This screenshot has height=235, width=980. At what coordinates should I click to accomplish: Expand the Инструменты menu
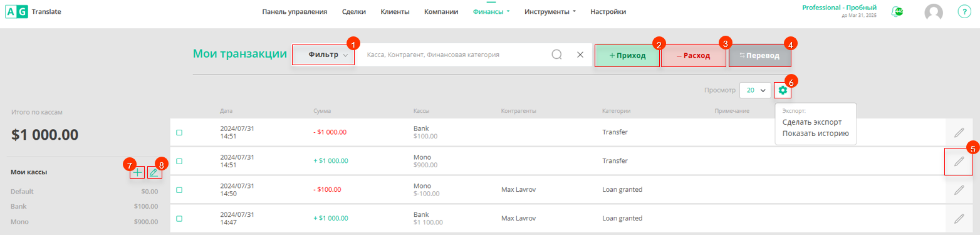click(550, 11)
